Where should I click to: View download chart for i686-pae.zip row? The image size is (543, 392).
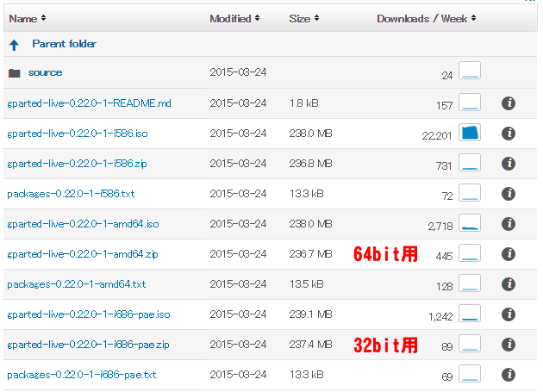[x=470, y=343]
